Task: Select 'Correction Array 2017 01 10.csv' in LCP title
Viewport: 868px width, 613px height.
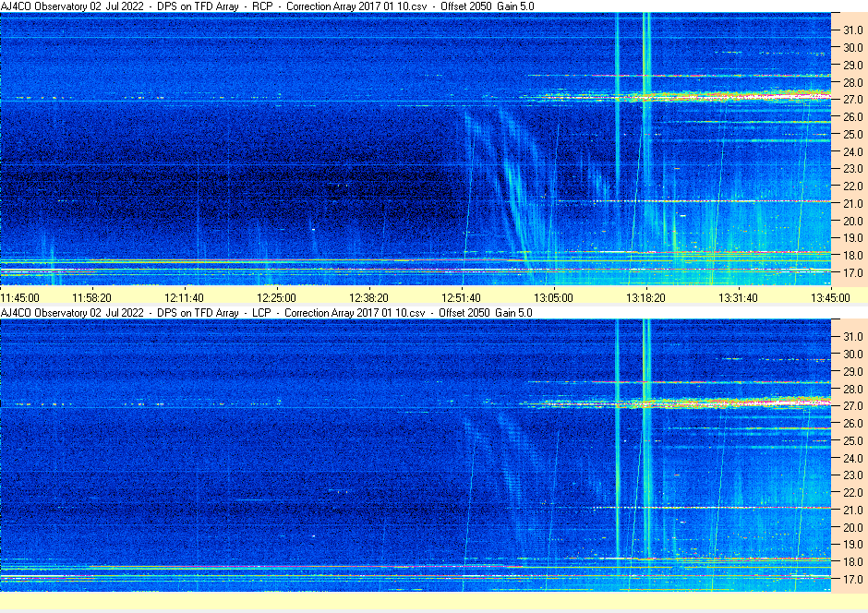Action: click(355, 313)
